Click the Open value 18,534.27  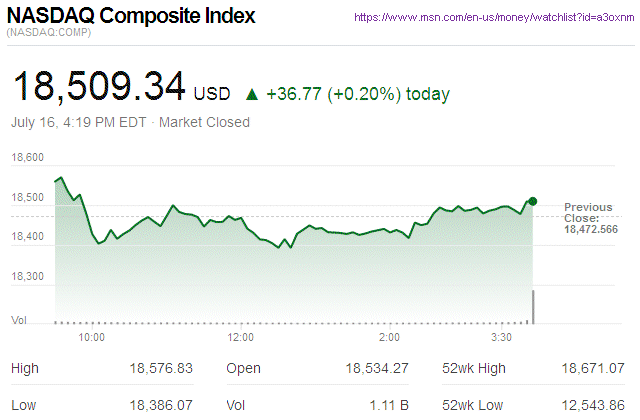377,368
